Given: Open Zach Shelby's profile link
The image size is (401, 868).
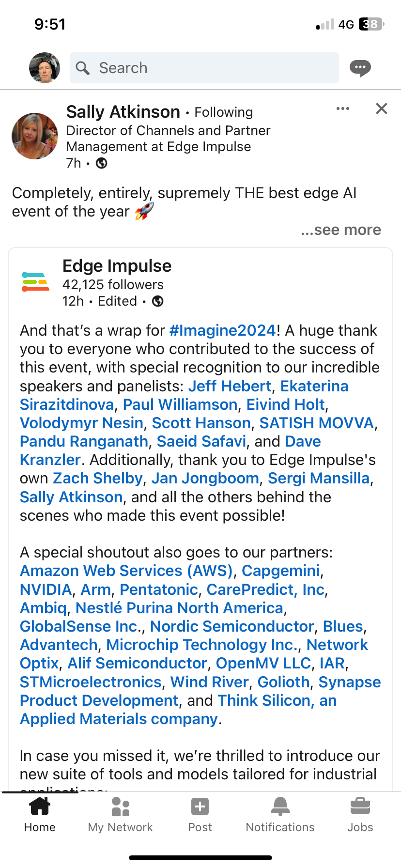Looking at the screenshot, I should pyautogui.click(x=98, y=478).
